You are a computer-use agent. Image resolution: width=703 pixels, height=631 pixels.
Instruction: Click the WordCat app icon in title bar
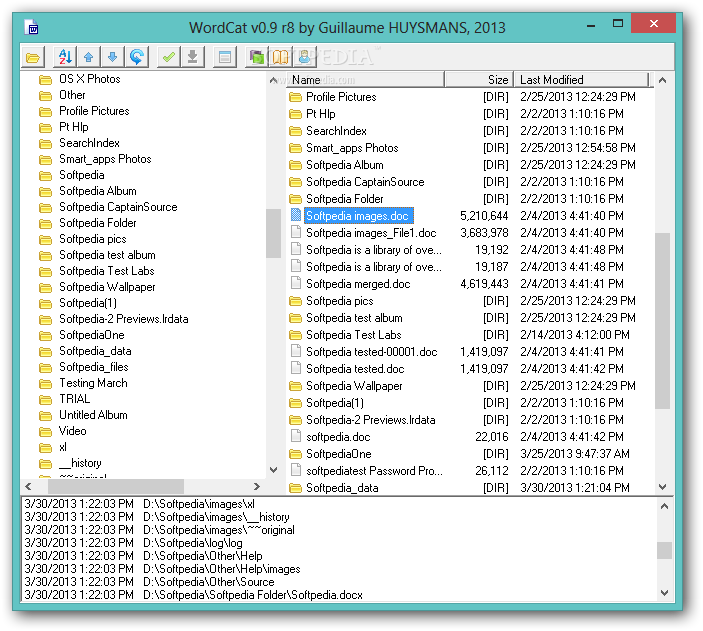click(31, 27)
